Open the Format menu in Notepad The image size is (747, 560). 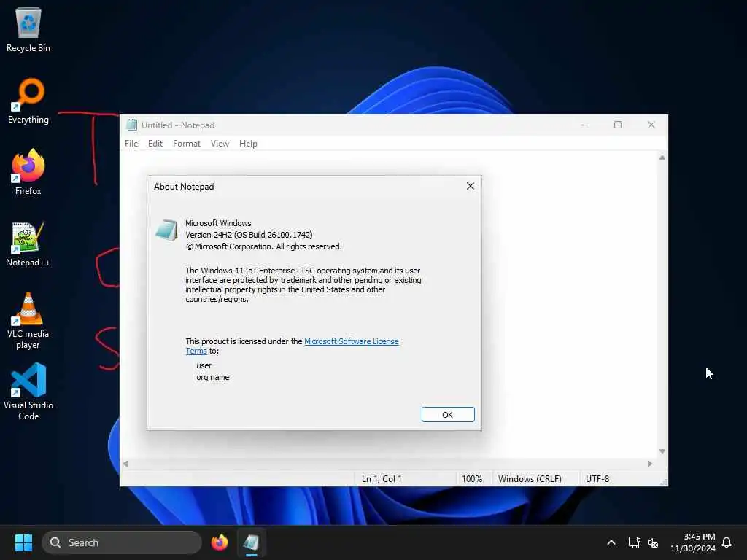pos(186,144)
